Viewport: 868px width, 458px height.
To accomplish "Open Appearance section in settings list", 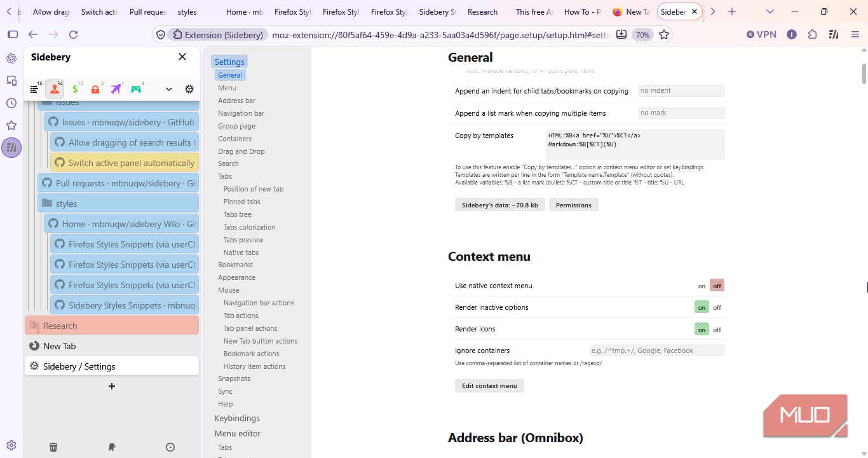I will [x=236, y=277].
